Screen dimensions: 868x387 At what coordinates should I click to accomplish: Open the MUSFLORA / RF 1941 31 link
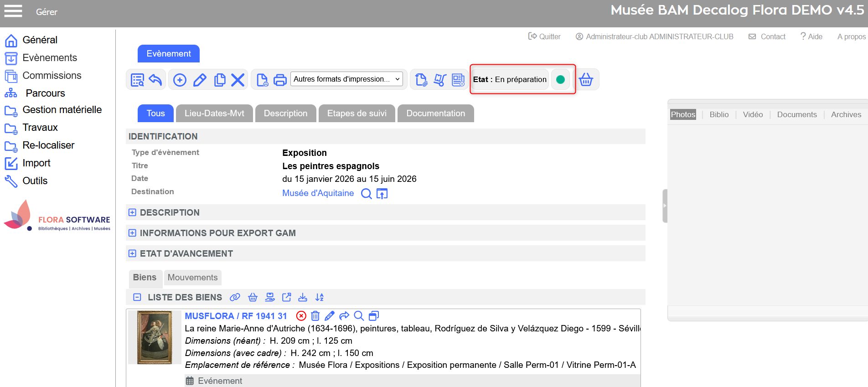[x=236, y=316]
